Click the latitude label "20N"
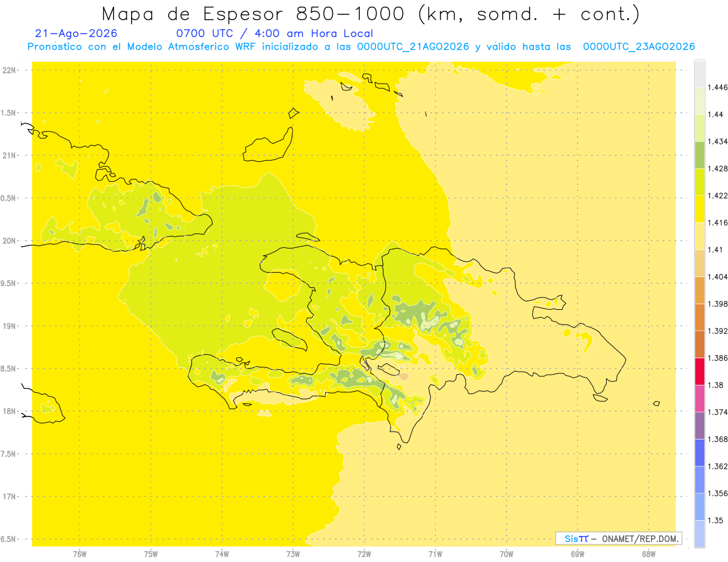728x562 pixels. (x=9, y=241)
